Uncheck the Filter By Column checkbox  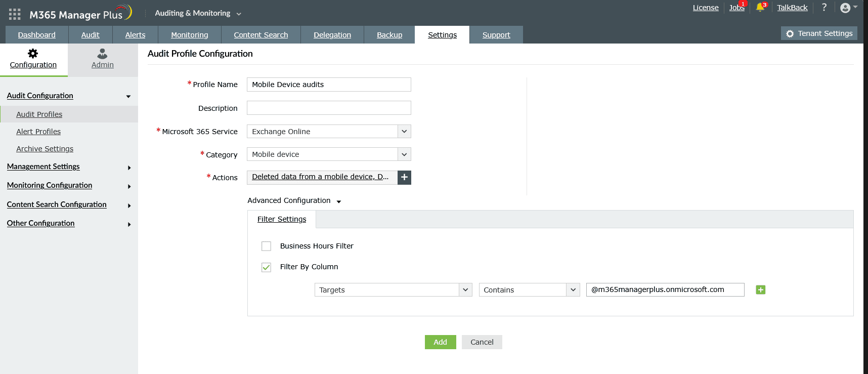266,267
